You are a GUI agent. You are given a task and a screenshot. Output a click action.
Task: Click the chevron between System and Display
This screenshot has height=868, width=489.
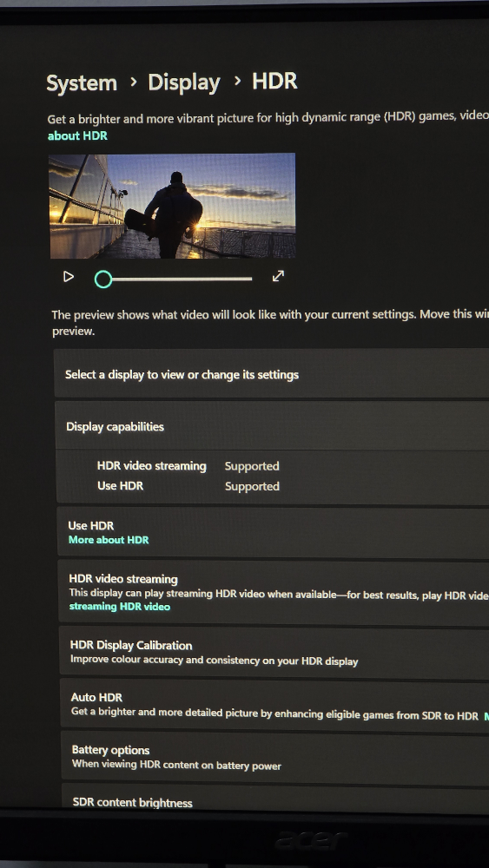[133, 82]
